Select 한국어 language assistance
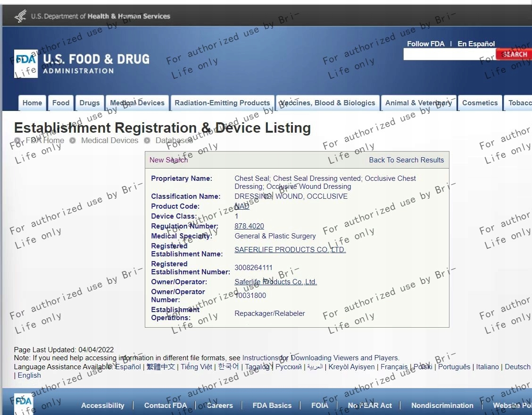This screenshot has width=532, height=415. [228, 367]
